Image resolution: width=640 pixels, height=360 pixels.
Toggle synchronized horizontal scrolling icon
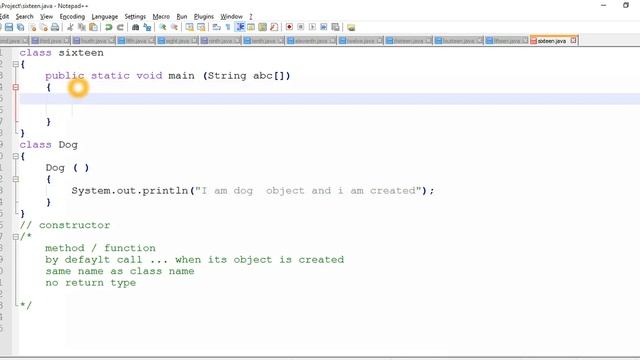pyautogui.click(x=201, y=27)
